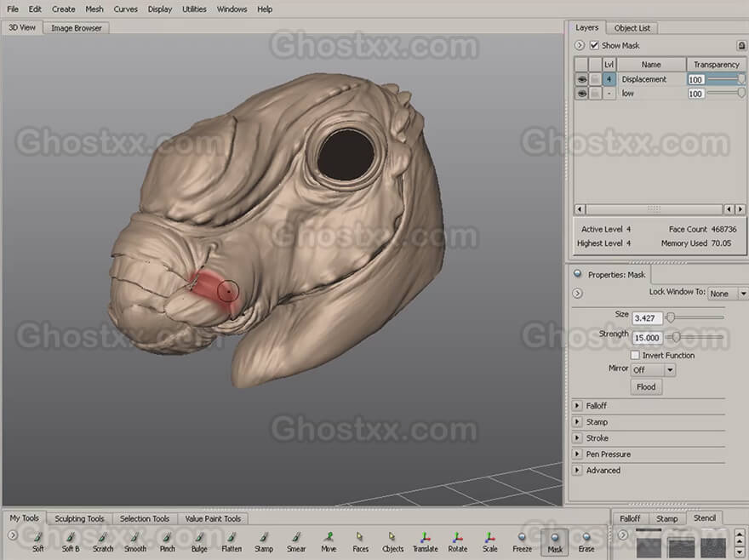Select the Freeze tool
The image size is (749, 560).
[522, 542]
